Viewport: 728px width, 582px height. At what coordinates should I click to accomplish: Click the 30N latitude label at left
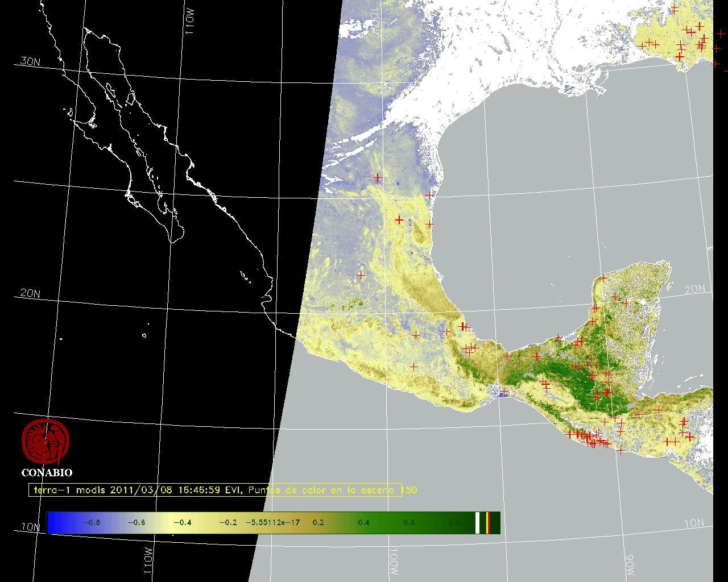30,61
